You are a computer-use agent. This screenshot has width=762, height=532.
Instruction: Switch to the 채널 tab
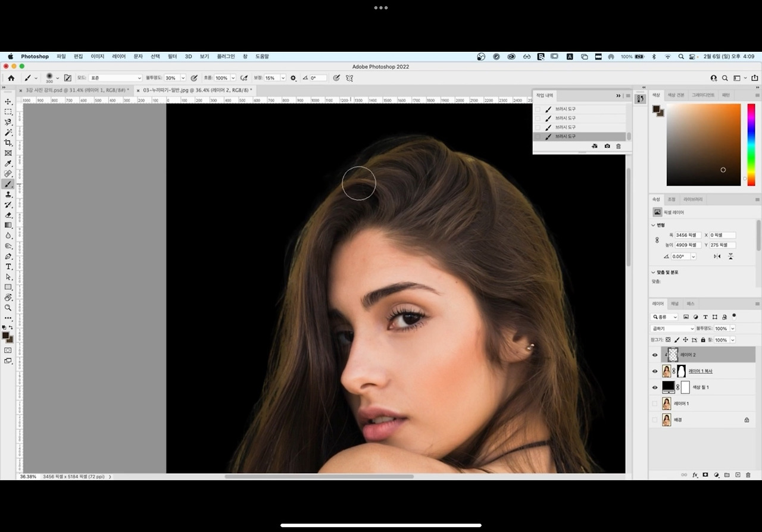pos(674,303)
